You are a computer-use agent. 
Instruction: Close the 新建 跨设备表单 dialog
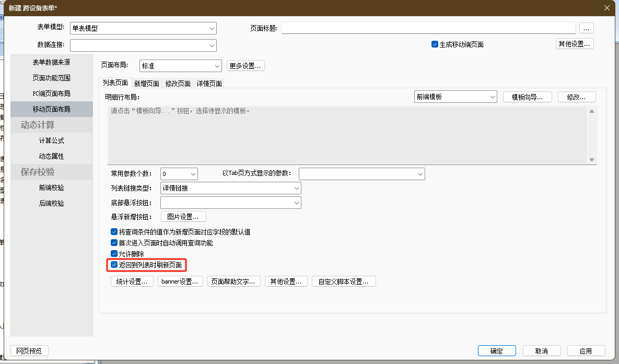click(x=606, y=8)
